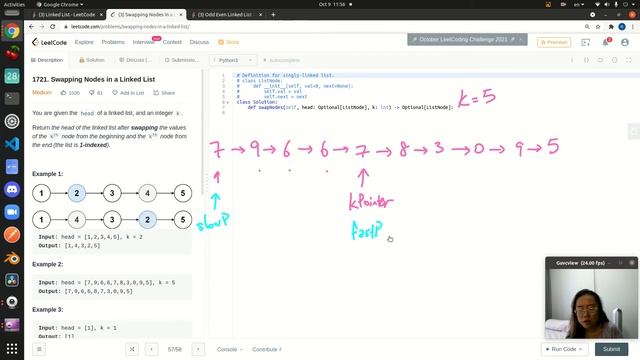Toggle the Autocomplete switch in the editor

point(281,60)
